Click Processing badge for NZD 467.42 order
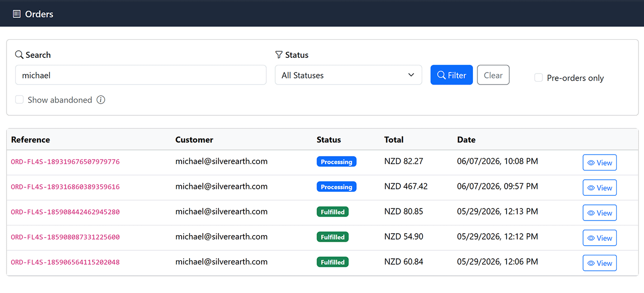644x293 pixels. pyautogui.click(x=337, y=187)
